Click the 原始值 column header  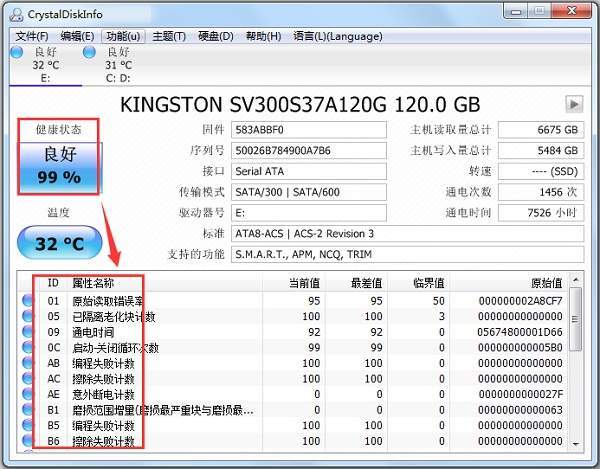coord(541,283)
